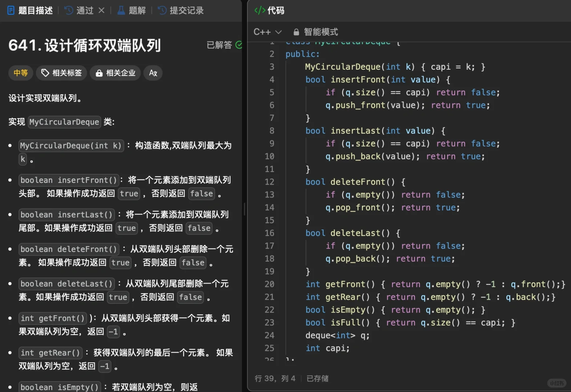
Task: Click the MyCircularDeque(int k) constructor code
Action: click(395, 67)
